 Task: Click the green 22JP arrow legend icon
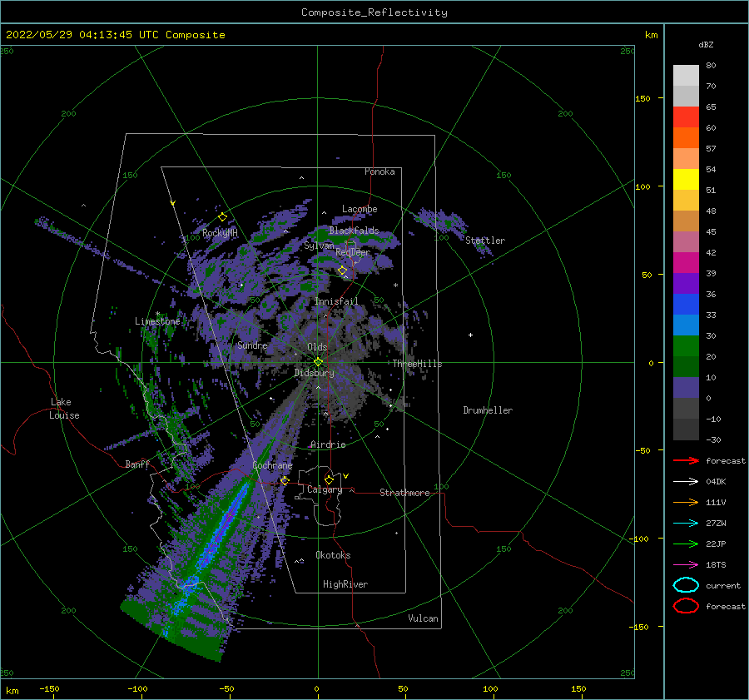(x=686, y=544)
